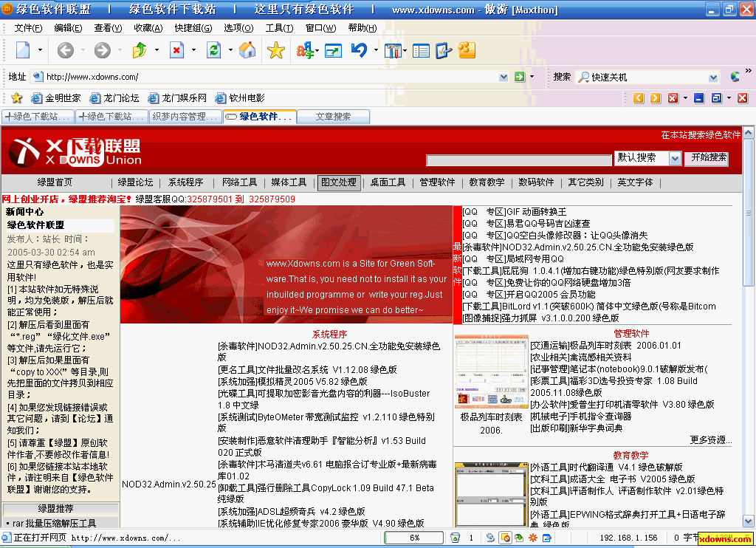Click the Up folder icon
The height and width of the screenshot is (548, 756).
tap(140, 49)
